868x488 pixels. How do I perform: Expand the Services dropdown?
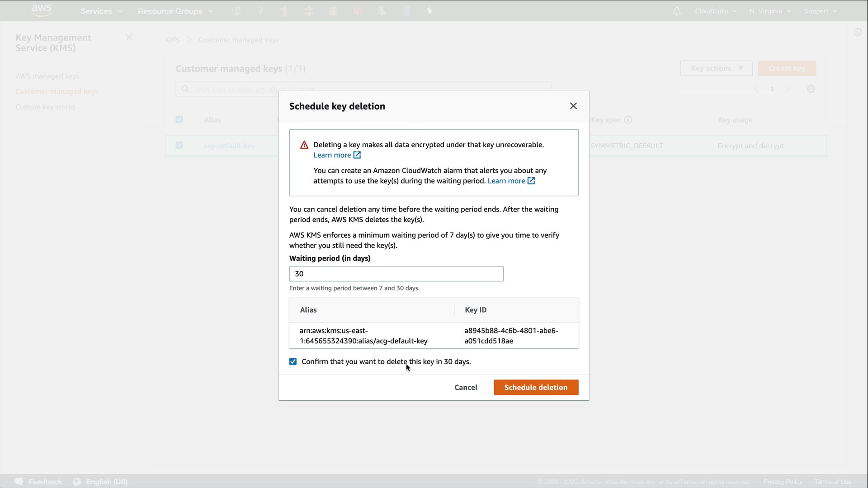pos(101,11)
